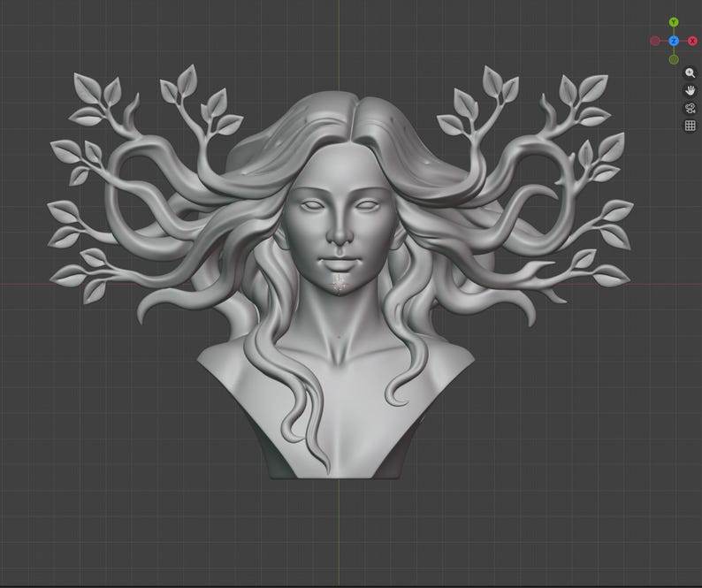Toggle the camera view icon

click(691, 108)
